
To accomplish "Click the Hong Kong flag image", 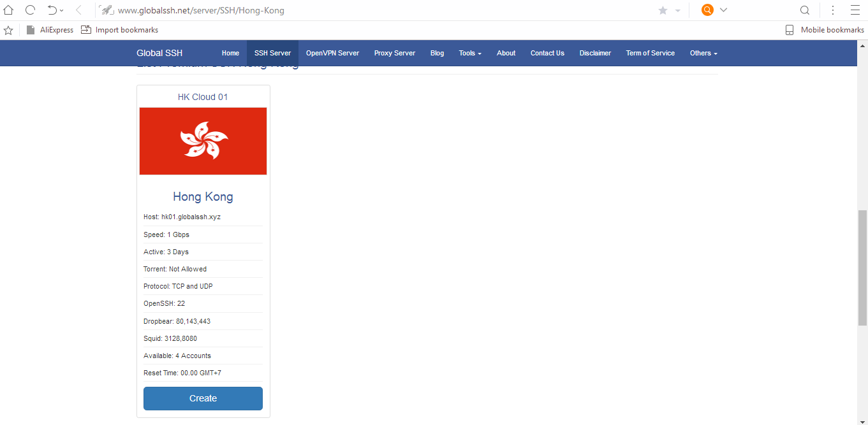I will 203,141.
